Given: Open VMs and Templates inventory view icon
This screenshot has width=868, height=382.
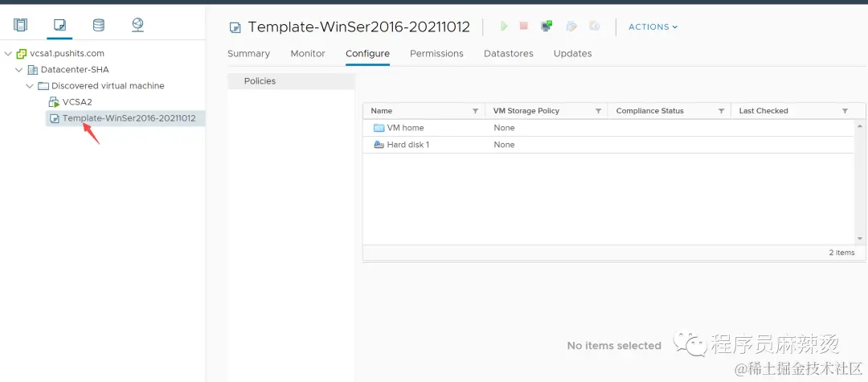Looking at the screenshot, I should (59, 25).
